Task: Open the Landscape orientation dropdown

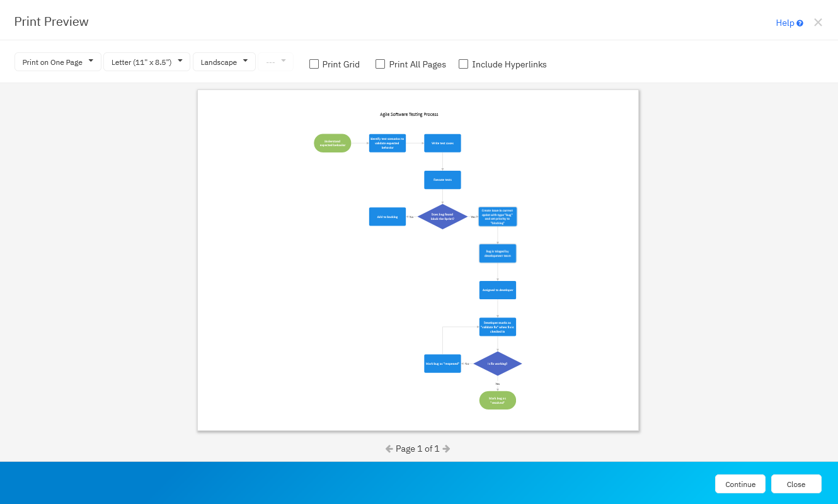Action: tap(224, 62)
